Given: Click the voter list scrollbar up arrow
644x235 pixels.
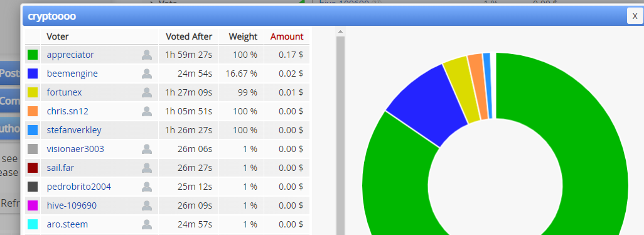Looking at the screenshot, I should [x=340, y=31].
